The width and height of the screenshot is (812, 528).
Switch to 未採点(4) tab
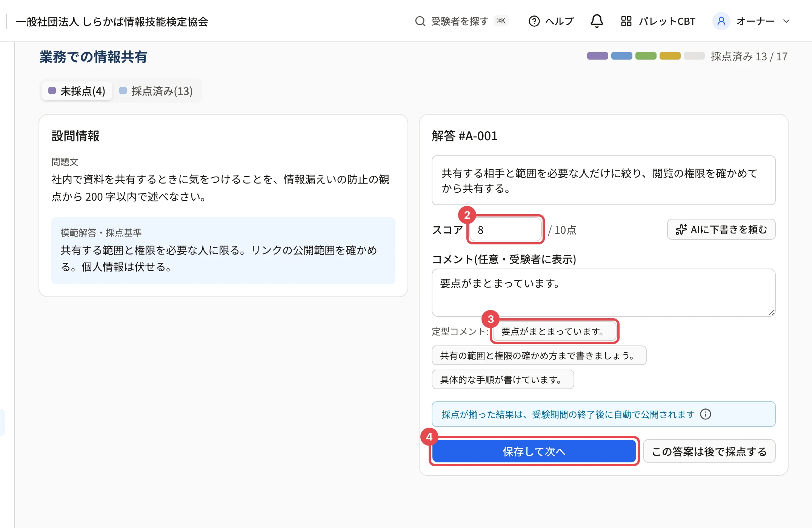click(77, 91)
